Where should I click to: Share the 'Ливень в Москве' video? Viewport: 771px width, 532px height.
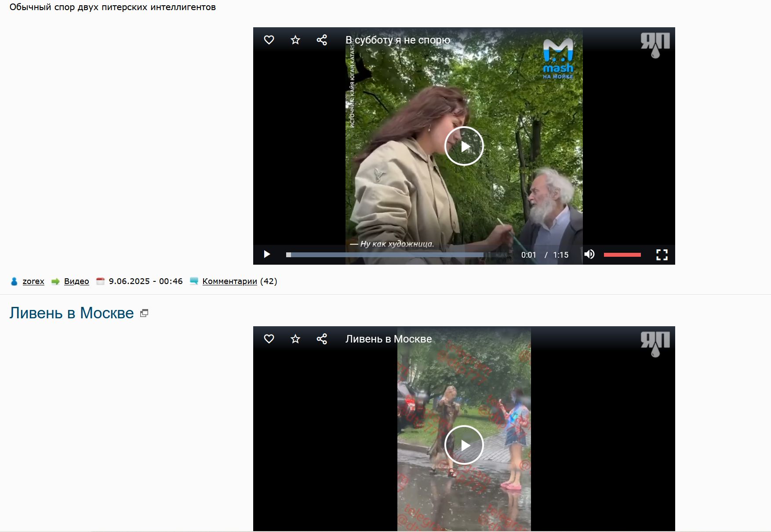322,339
